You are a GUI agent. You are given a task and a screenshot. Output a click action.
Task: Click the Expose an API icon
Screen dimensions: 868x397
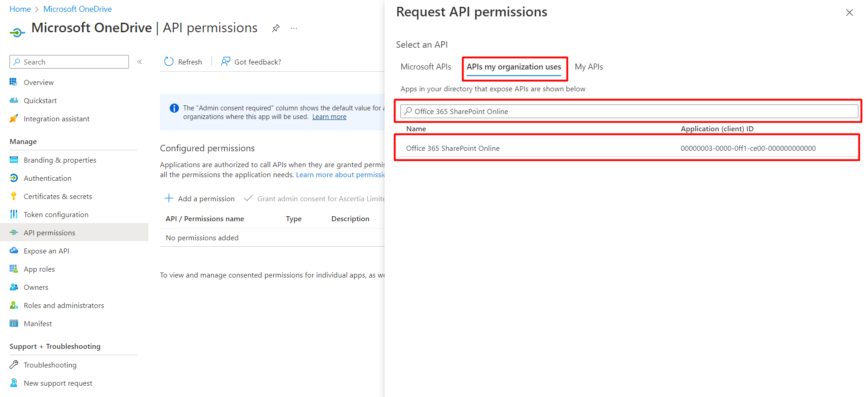[x=14, y=251]
